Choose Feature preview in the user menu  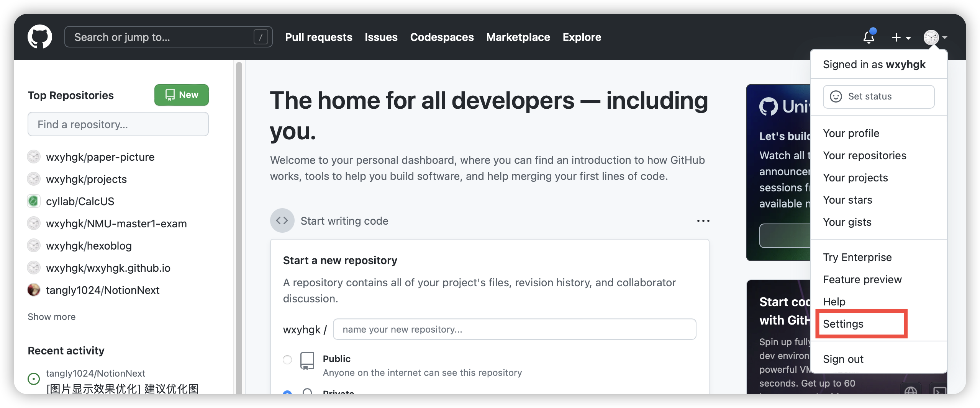[878, 279]
